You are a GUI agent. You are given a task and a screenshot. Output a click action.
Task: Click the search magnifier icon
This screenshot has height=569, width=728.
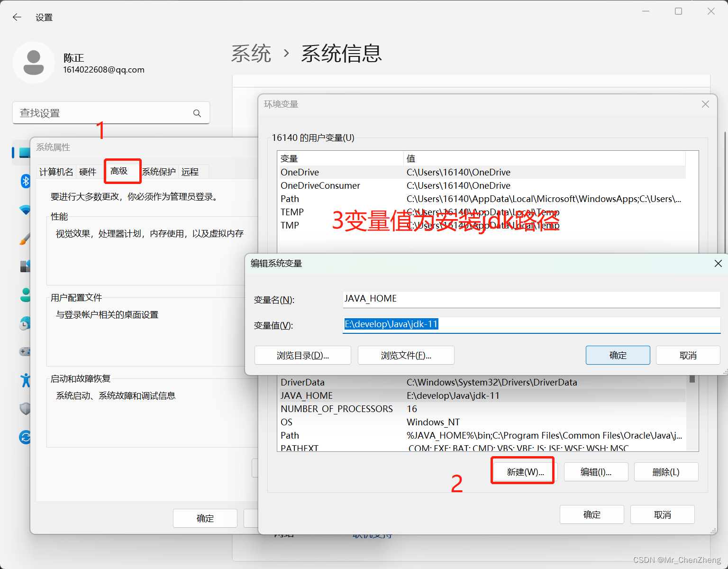[197, 113]
